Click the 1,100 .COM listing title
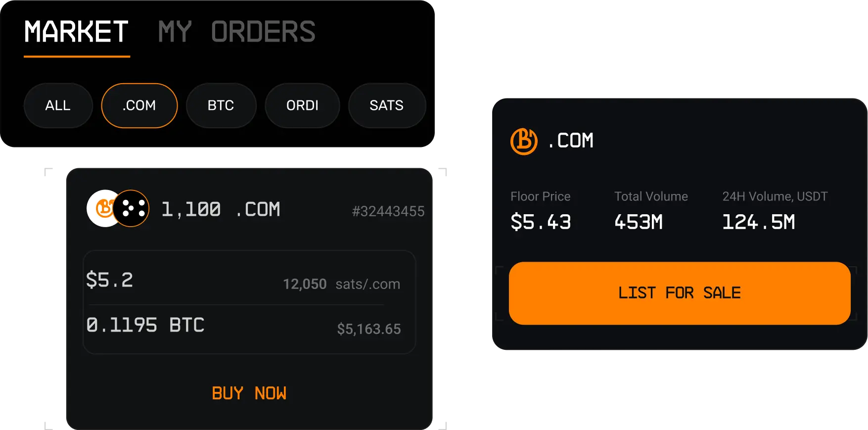The height and width of the screenshot is (430, 868). (x=221, y=209)
